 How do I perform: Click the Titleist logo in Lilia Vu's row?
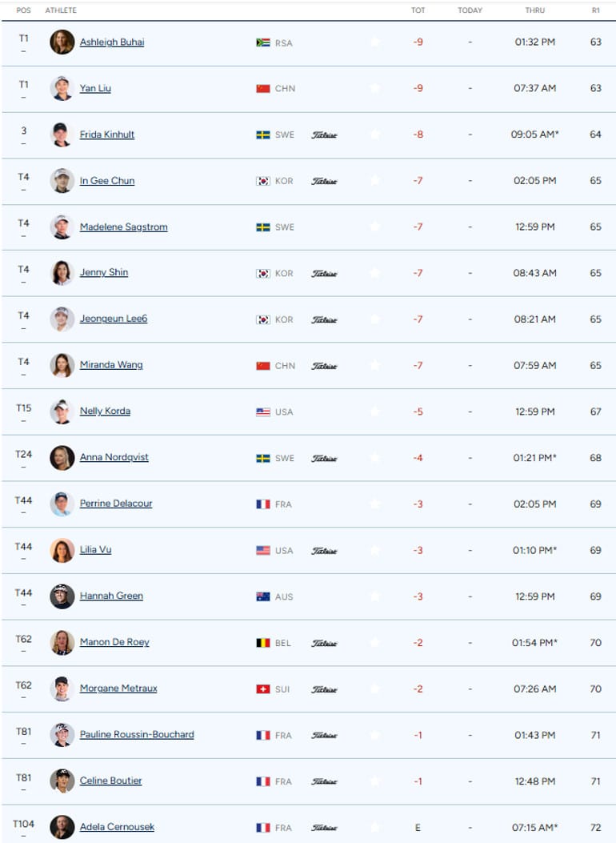tap(324, 551)
